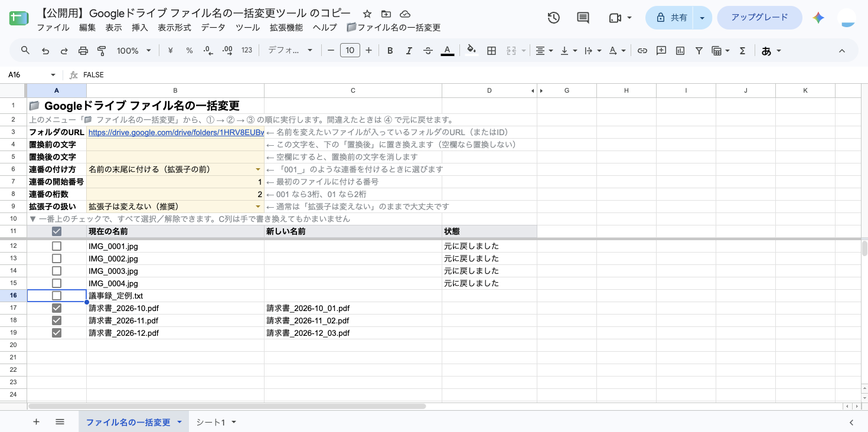Open all comments panel icon
868x432 pixels.
click(583, 18)
